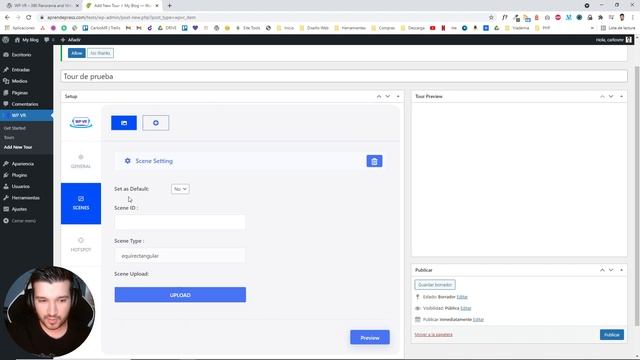Toggle Tour Preview panel collapse

621,96
